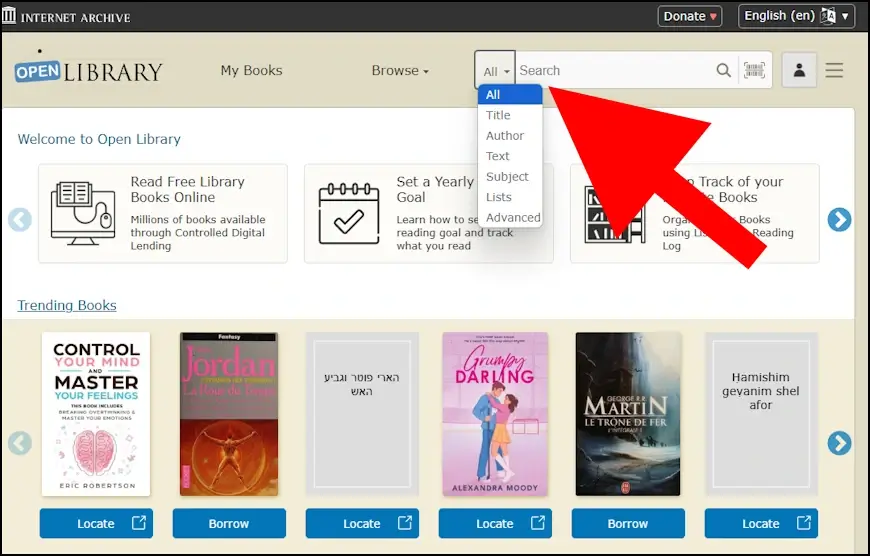Click the Internet Archive text link
Screen dimensions: 870x556
(75, 17)
